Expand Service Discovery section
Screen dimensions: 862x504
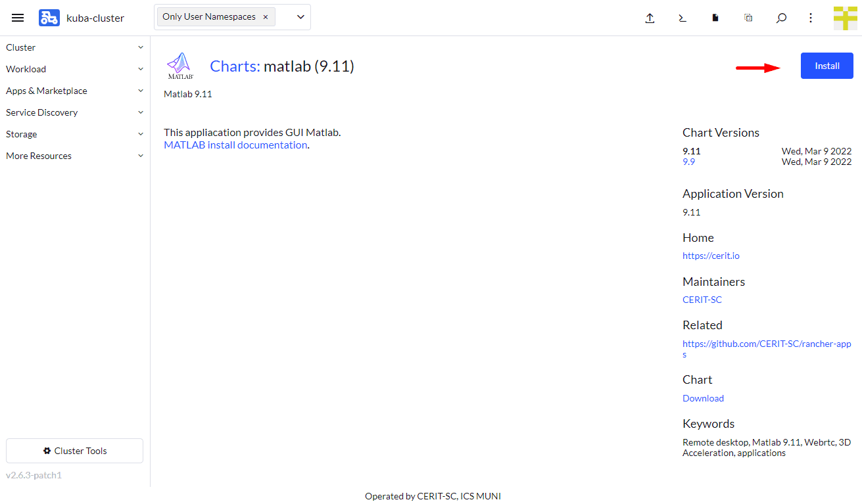pos(75,112)
